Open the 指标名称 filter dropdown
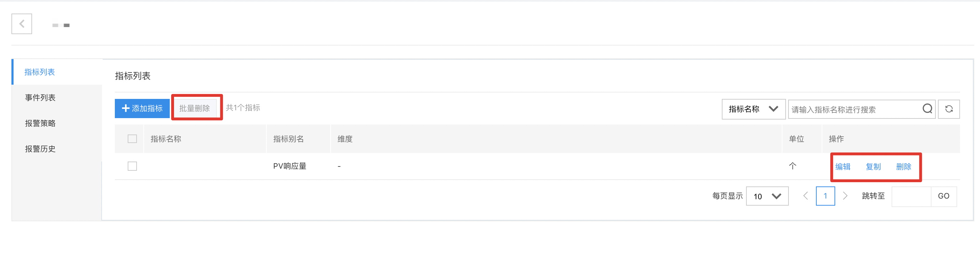Viewport: 980px width, 259px height. 753,109
